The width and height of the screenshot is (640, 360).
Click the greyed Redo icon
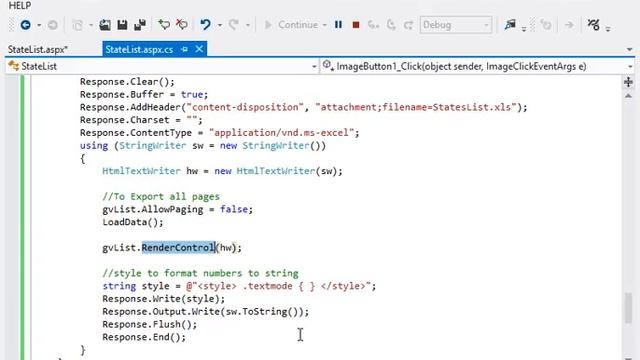233,25
